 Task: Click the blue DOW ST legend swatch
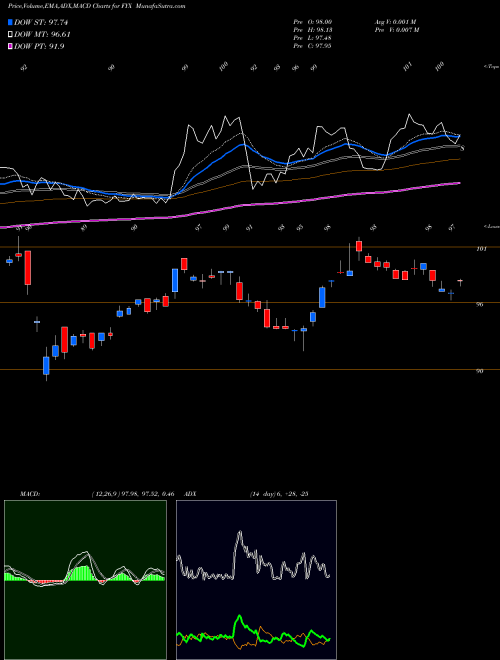(10, 22)
